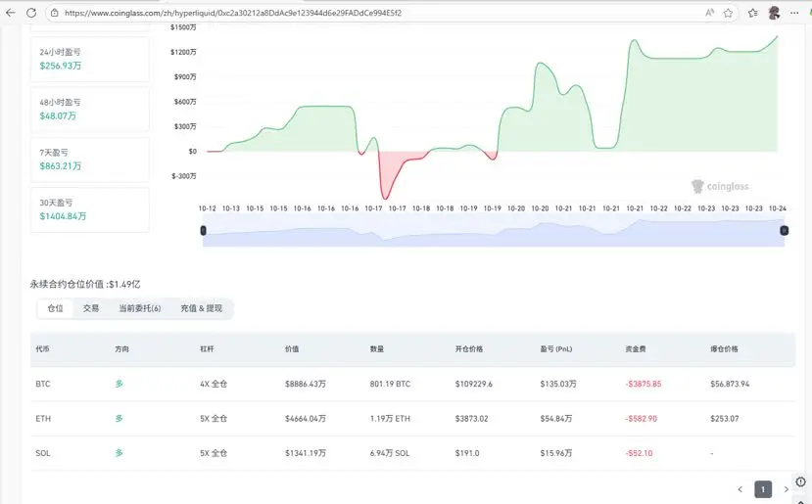Click the $56,873.94 liquidation price cell
Viewport: 812px width, 504px height.
[x=730, y=384]
